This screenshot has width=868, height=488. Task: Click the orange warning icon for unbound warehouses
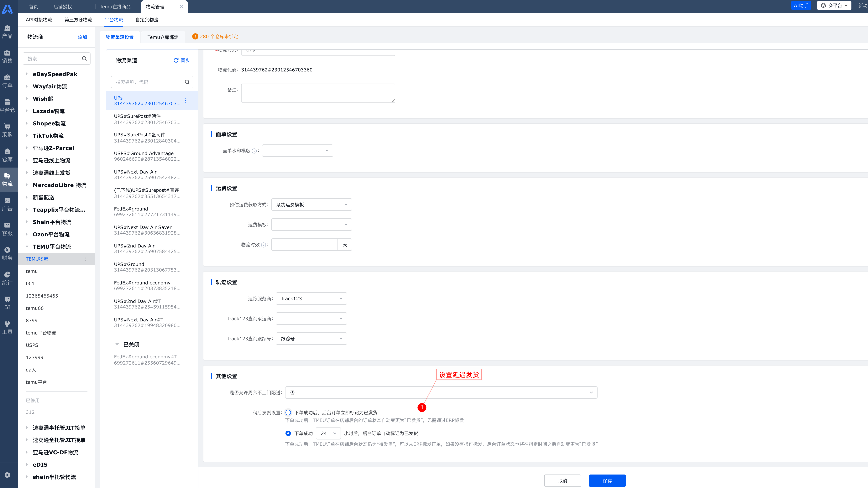click(195, 36)
